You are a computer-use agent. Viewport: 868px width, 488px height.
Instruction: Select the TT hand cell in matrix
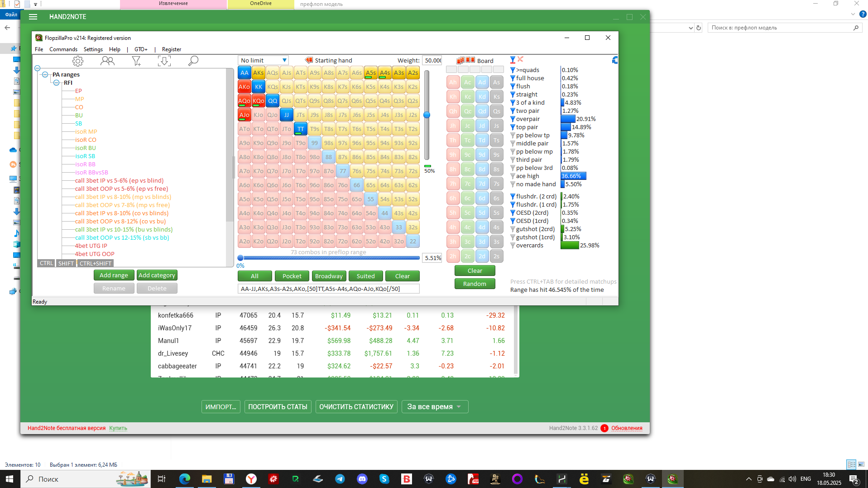[301, 129]
